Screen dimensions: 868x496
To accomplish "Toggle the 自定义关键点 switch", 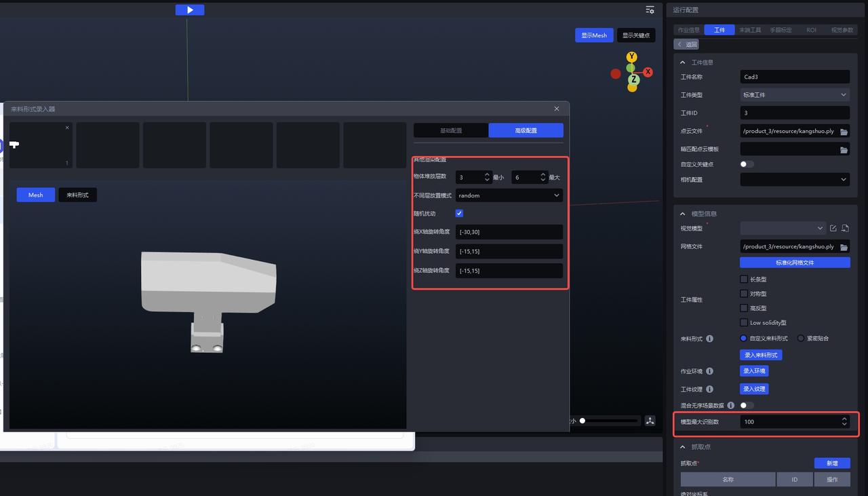I will [747, 164].
